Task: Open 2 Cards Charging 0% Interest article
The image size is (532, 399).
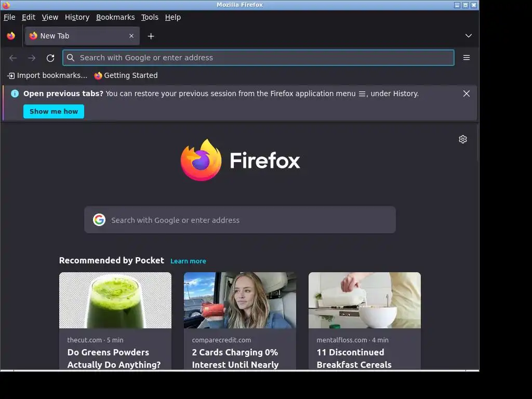Action: coord(235,358)
